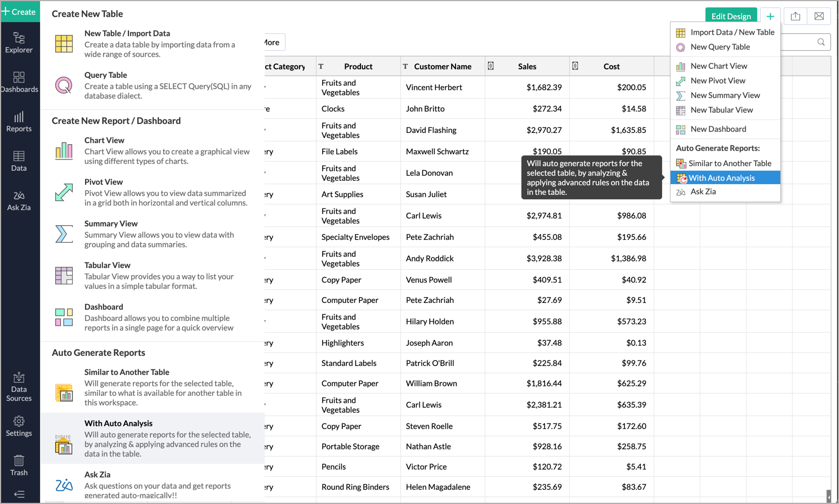The height and width of the screenshot is (504, 839).
Task: Open the Reports sidebar icon
Action: (x=19, y=122)
